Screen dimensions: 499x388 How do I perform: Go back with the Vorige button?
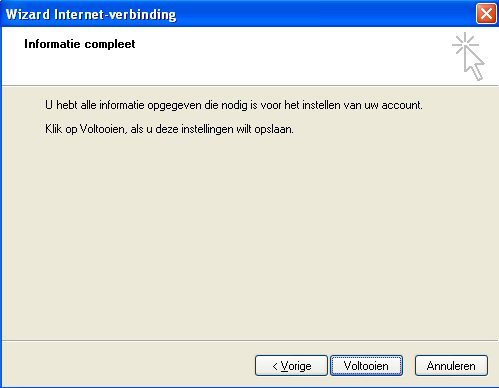(291, 366)
